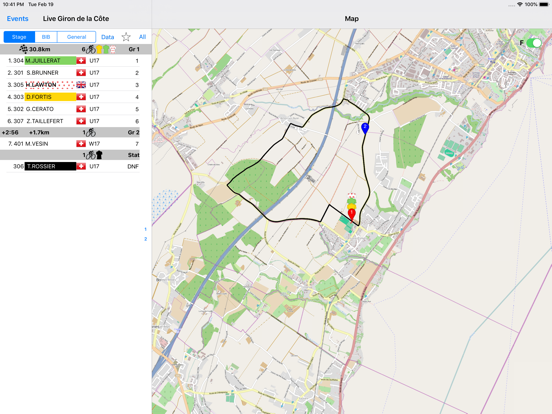Tap the Map title
This screenshot has height=414, width=552.
351,19
